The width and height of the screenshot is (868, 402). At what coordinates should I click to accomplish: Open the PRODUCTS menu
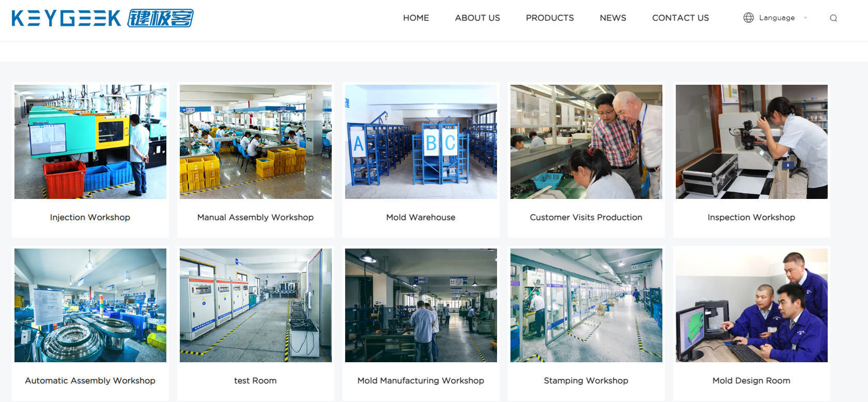(550, 18)
